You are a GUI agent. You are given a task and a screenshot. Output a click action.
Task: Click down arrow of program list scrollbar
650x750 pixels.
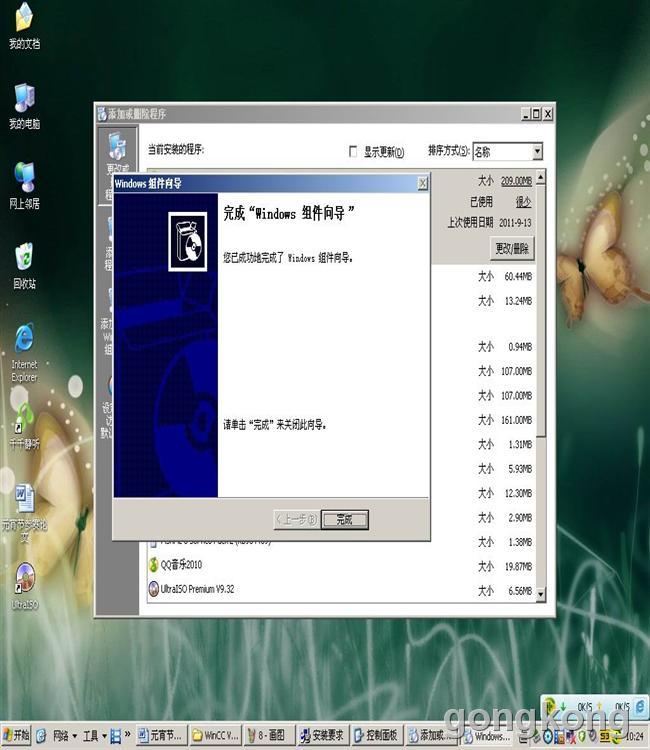point(541,594)
